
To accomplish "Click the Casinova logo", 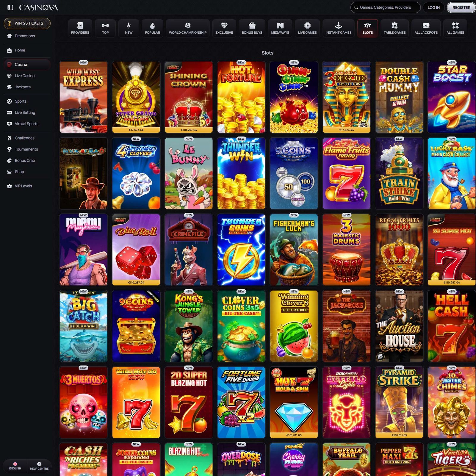I will coord(39,7).
